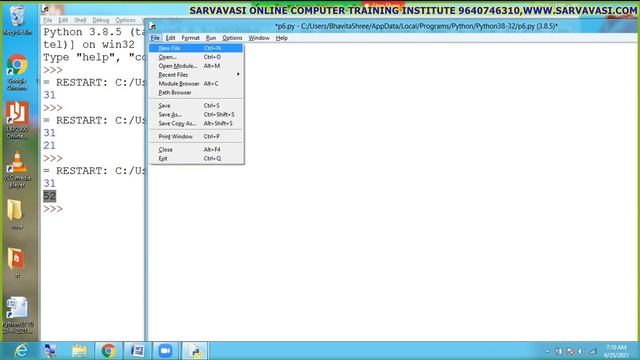This screenshot has height=360, width=640.
Task: Open the Edit menu in the p6.py editor
Action: (170, 38)
